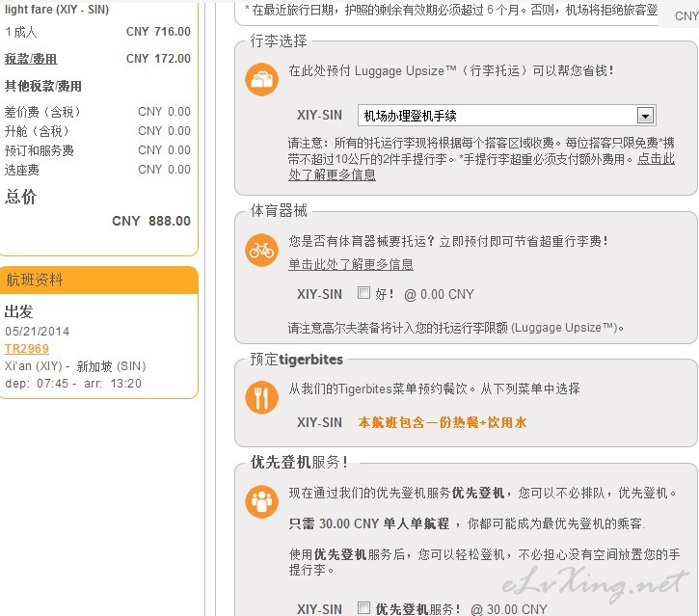Click the dep: 07:45 - arr: 13:20 times
The width and height of the screenshot is (699, 616).
[73, 384]
